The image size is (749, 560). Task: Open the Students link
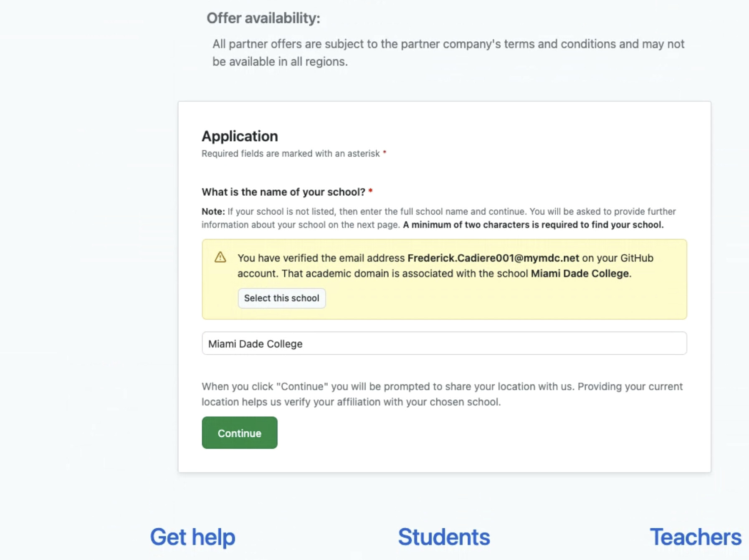[x=444, y=537]
